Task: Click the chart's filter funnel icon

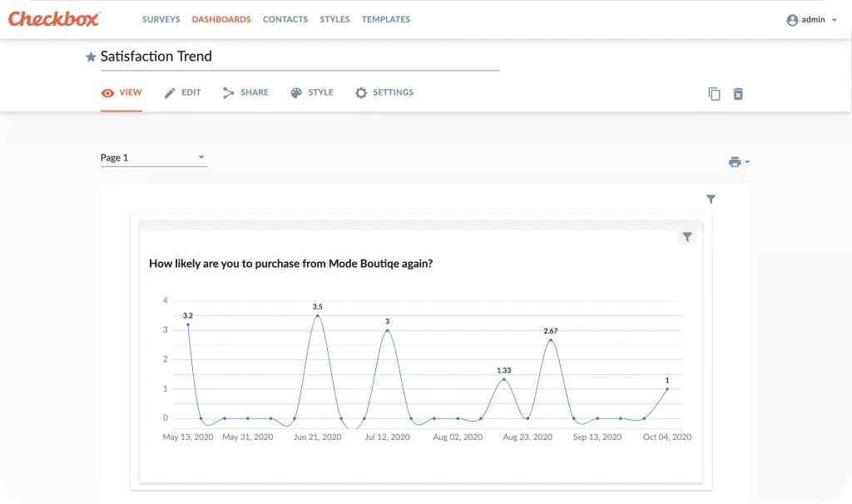Action: (687, 237)
